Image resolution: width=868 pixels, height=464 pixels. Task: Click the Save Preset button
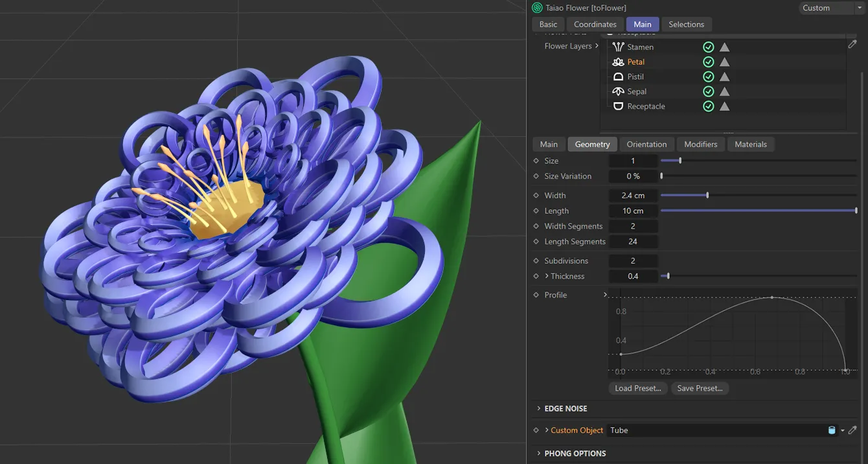[x=700, y=388]
